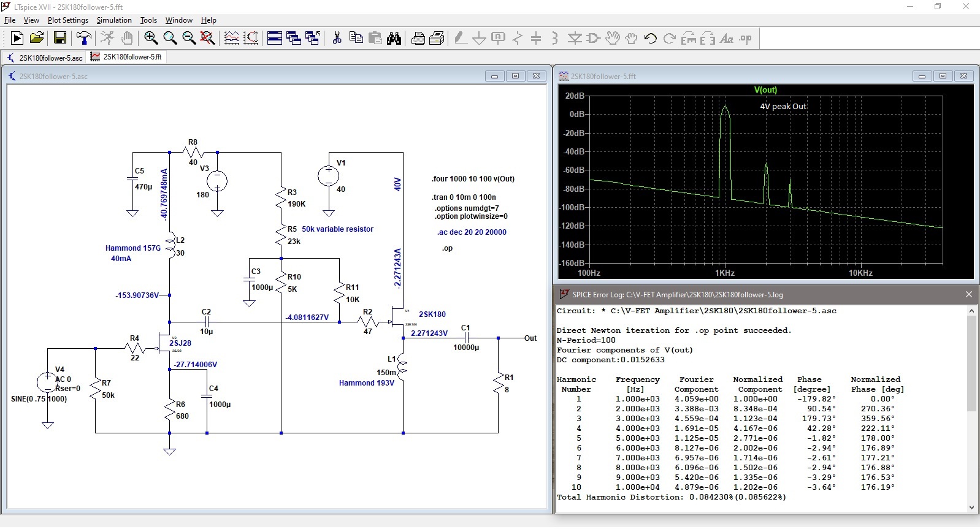The image size is (980, 529).
Task: Switch to the 2SK180follower-5.fft tab
Action: click(x=126, y=57)
